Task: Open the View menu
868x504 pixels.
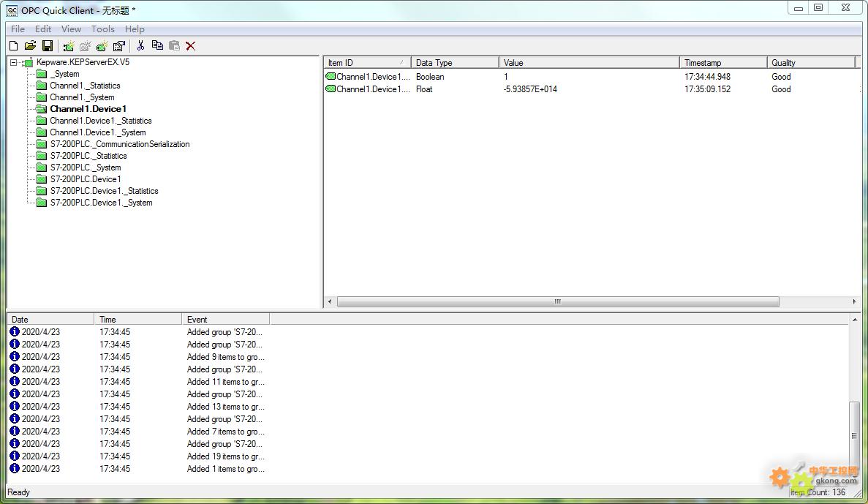Action: 71,29
